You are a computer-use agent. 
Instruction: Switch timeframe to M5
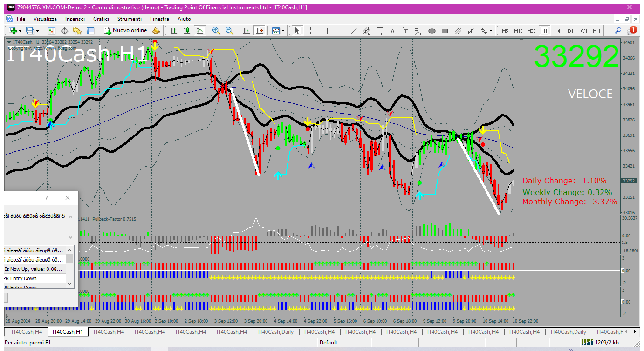[505, 31]
